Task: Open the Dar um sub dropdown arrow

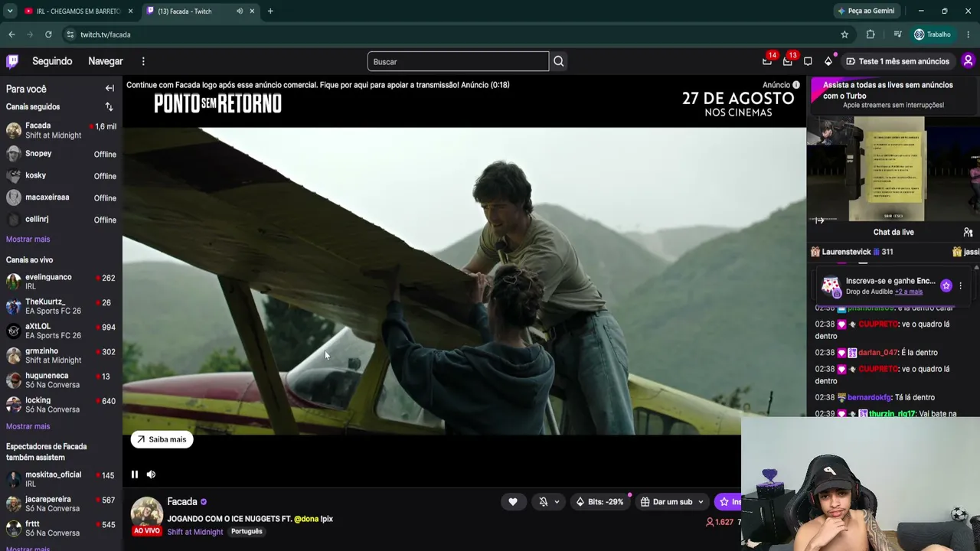Action: click(700, 502)
